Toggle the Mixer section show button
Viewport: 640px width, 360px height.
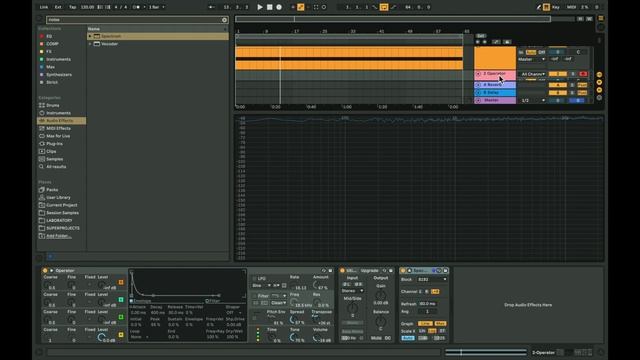point(599,90)
